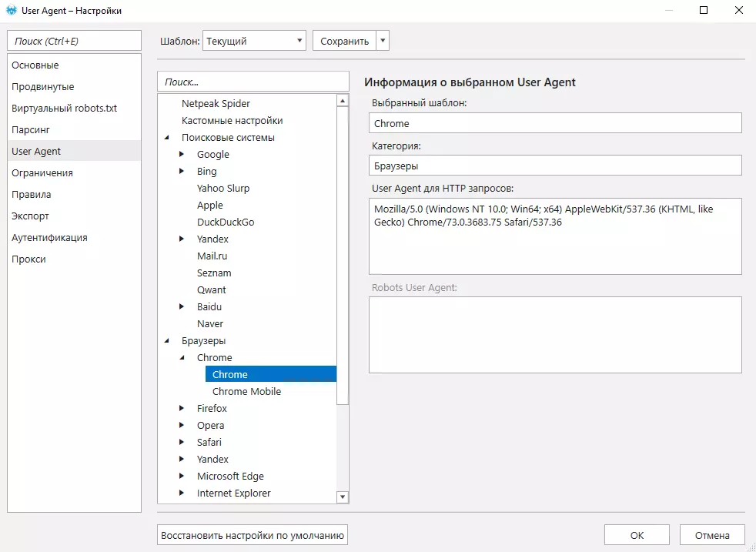Select Netpeak Spider user agent
The width and height of the screenshot is (756, 552).
216,104
